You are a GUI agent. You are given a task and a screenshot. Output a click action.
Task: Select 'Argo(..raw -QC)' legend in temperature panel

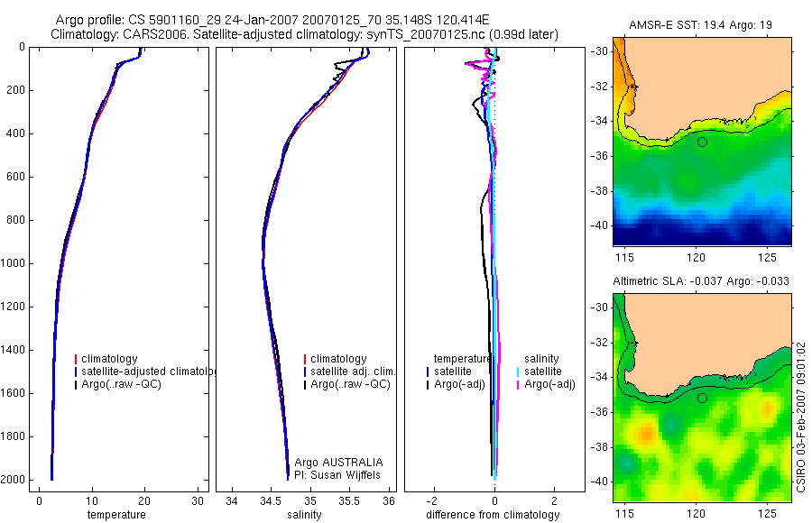pyautogui.click(x=121, y=384)
